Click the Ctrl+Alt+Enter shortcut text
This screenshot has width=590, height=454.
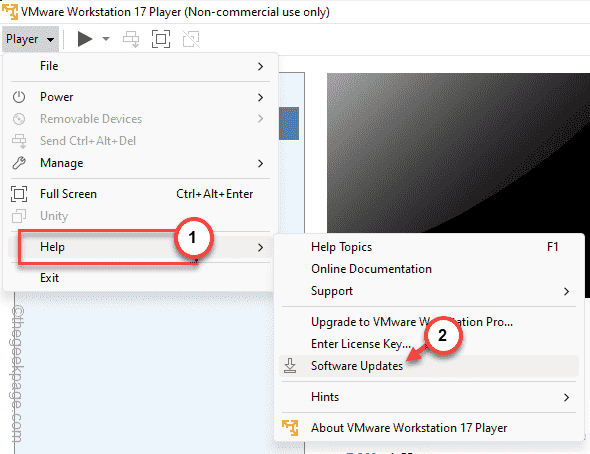pyautogui.click(x=214, y=194)
